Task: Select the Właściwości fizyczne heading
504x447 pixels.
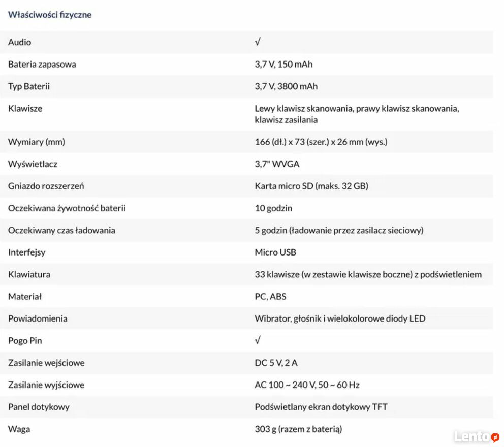Action: coord(50,15)
